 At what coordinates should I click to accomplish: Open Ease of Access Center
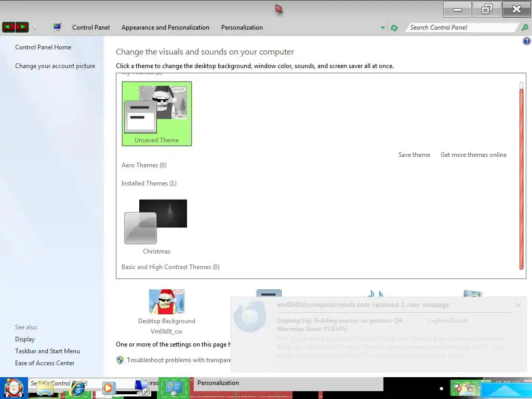click(x=45, y=363)
